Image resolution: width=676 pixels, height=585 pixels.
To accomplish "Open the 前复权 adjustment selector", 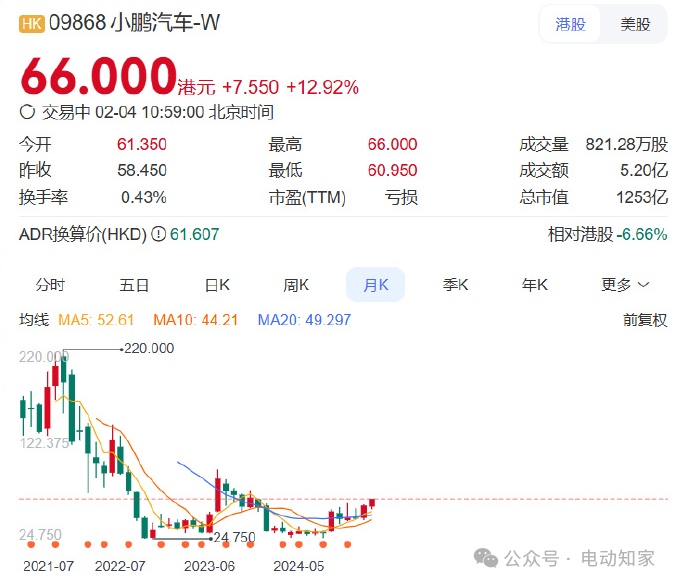I will click(644, 320).
